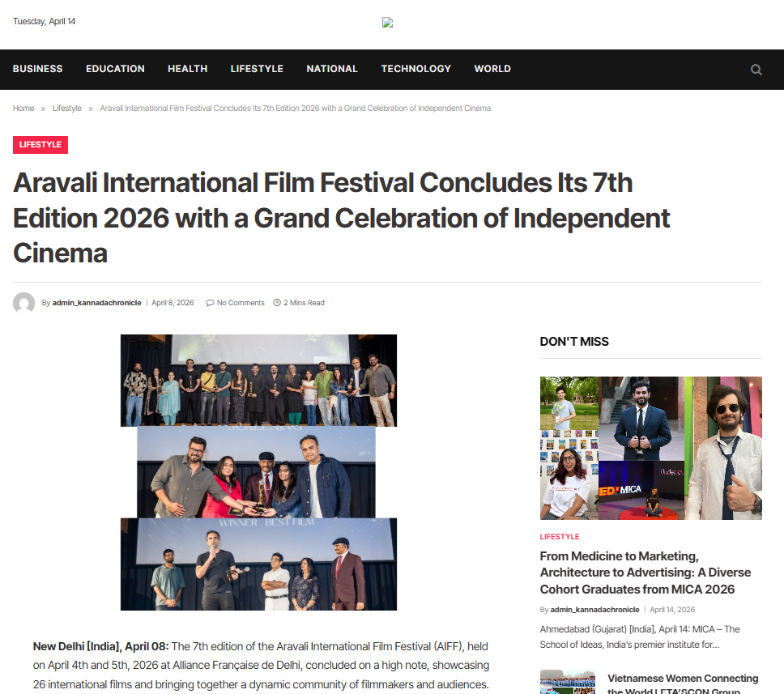Image resolution: width=784 pixels, height=694 pixels.
Task: Click the comment bubble icon
Action: [210, 303]
